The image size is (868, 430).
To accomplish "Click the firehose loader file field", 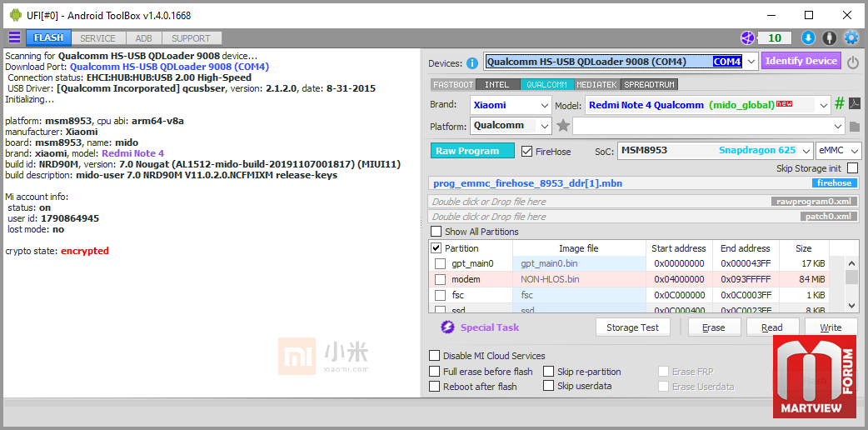I will click(x=644, y=183).
